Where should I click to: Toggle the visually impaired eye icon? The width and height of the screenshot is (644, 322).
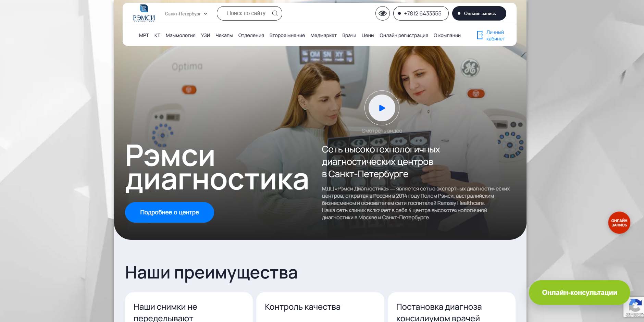point(382,13)
